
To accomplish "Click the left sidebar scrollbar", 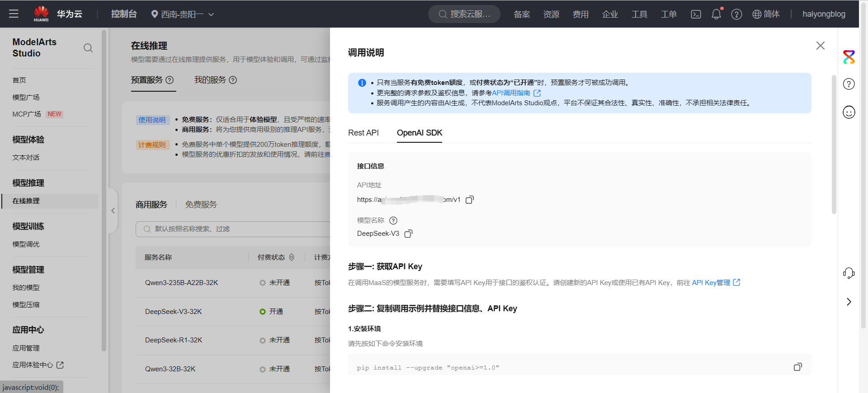I will tap(104, 190).
